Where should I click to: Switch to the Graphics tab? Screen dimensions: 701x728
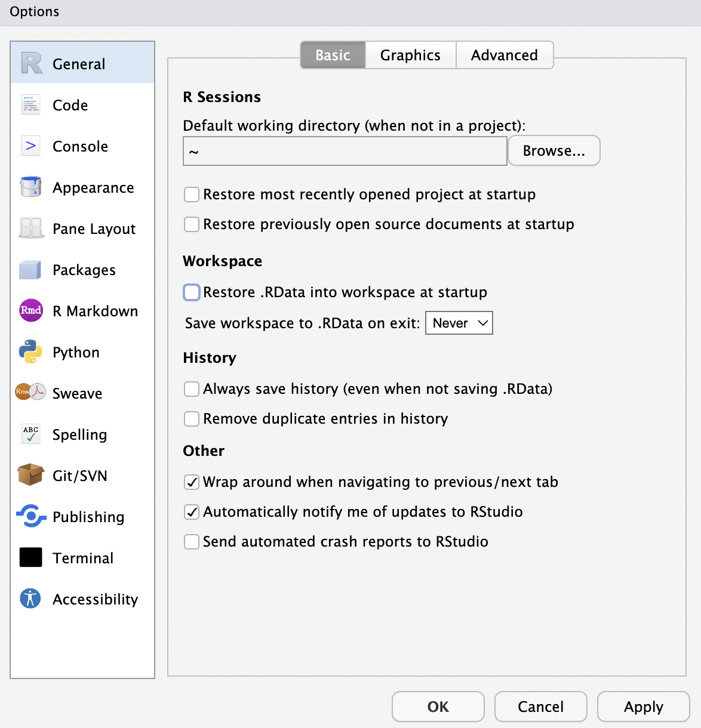pyautogui.click(x=410, y=55)
